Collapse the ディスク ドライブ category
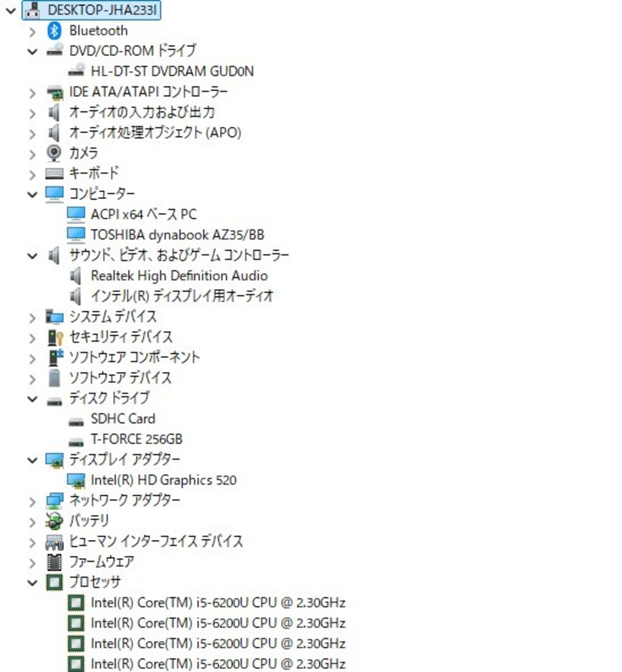The image size is (622, 672). coord(32,399)
